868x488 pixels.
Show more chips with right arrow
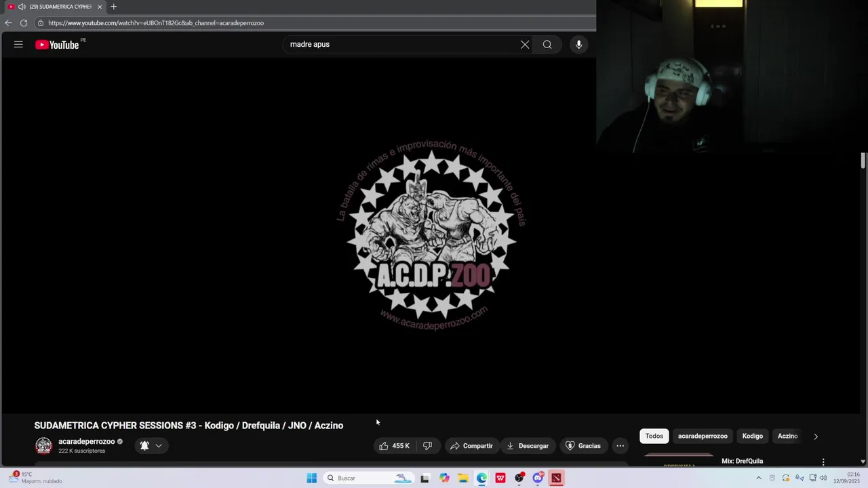tap(816, 436)
